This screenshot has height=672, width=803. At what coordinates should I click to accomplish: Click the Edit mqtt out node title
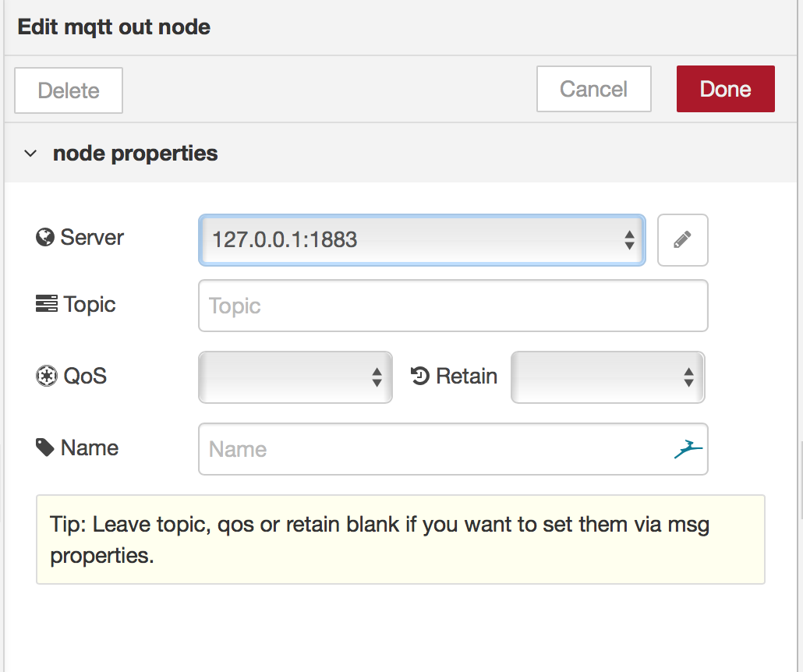click(x=113, y=27)
